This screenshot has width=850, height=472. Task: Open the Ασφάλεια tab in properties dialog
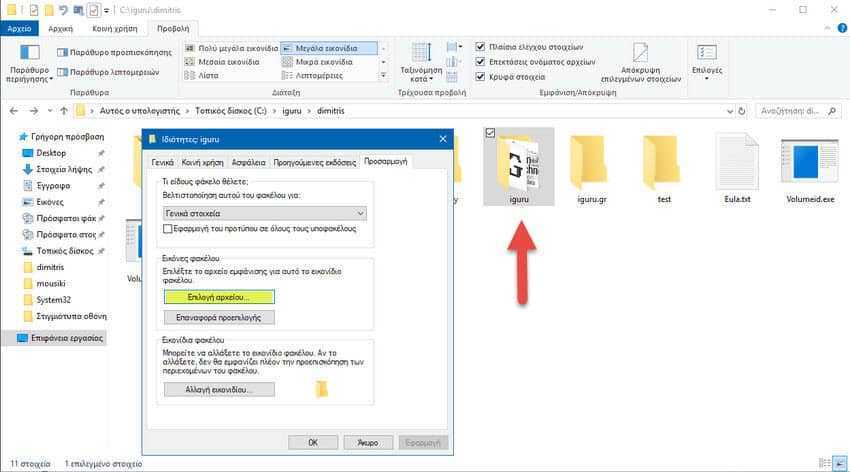(x=249, y=162)
